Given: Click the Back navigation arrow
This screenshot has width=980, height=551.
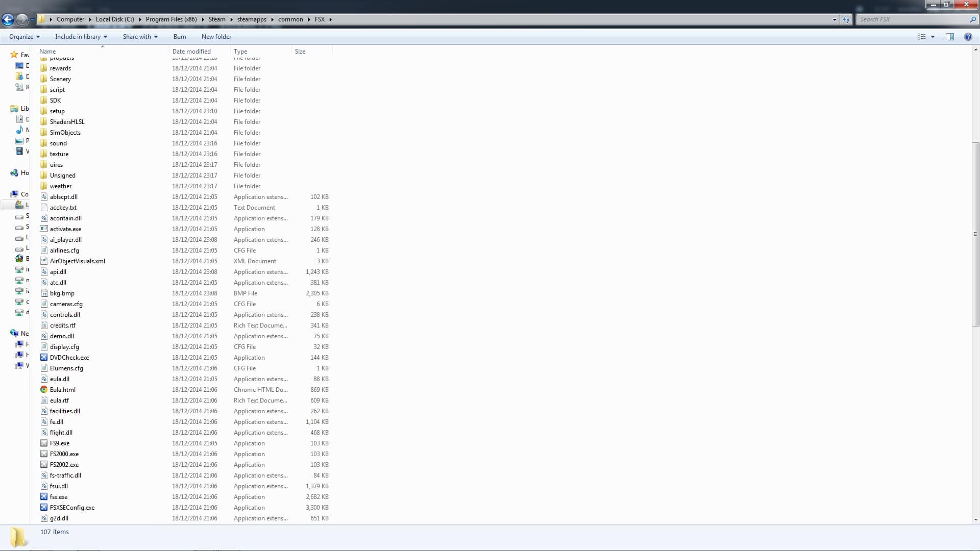Looking at the screenshot, I should tap(8, 19).
